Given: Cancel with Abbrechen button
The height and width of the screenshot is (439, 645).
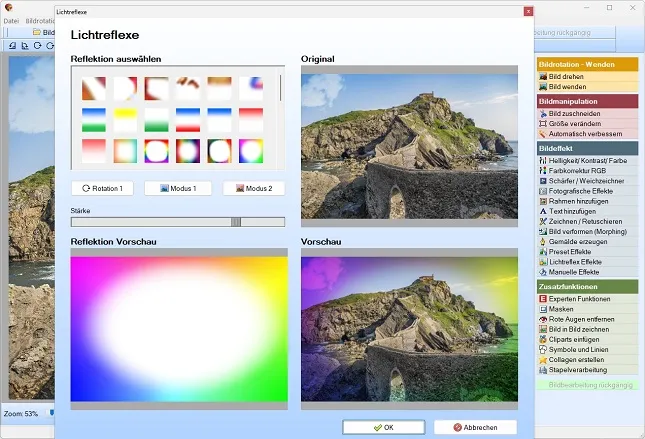Looking at the screenshot, I should 475,427.
